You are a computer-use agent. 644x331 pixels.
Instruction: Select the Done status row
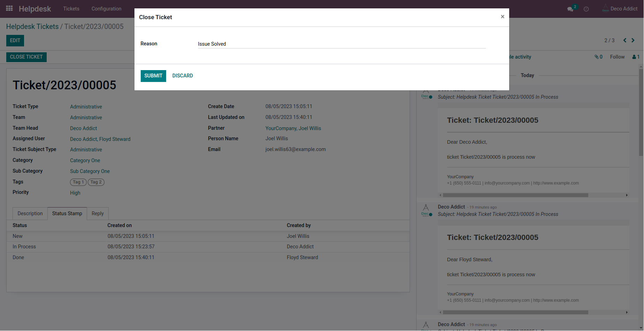[x=208, y=257]
